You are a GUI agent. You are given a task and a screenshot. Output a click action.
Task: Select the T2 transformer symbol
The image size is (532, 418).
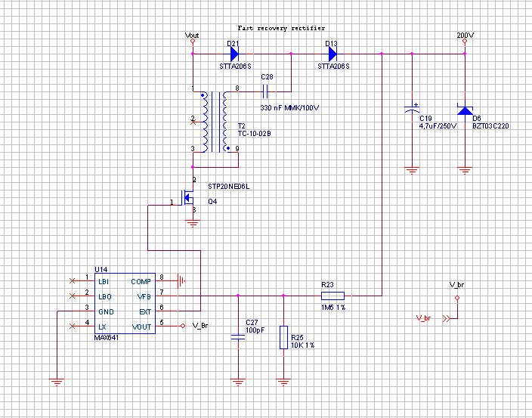pos(215,122)
